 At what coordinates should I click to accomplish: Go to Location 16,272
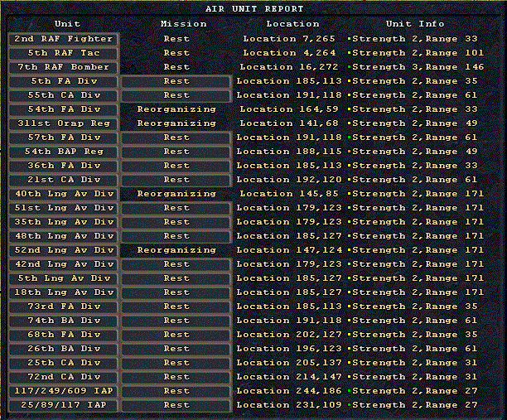(x=289, y=67)
